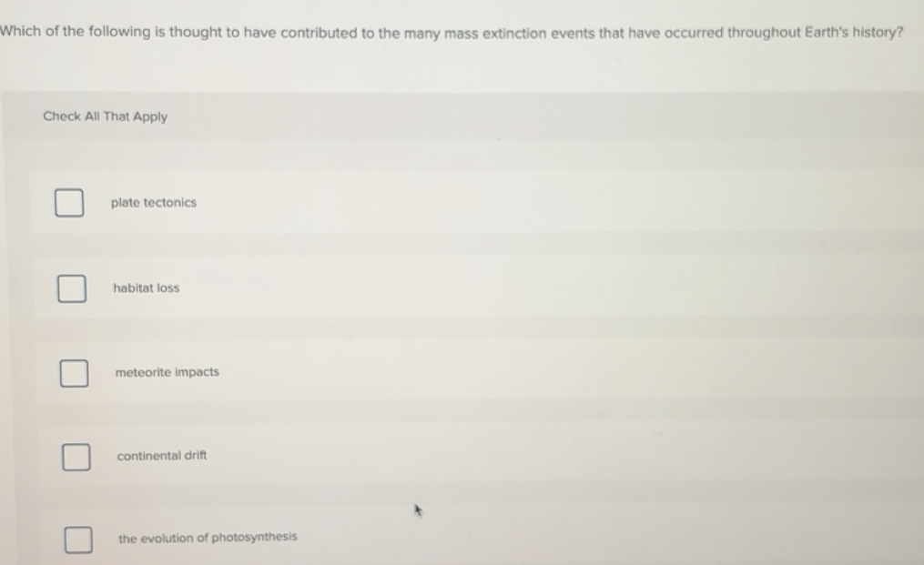Click the area below the last checkbox

point(78,560)
